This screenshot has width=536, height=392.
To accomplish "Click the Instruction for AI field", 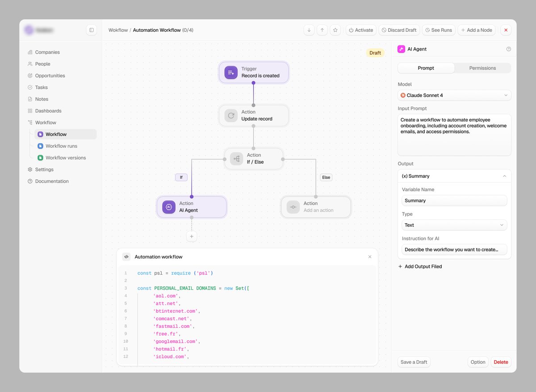I will [454, 250].
